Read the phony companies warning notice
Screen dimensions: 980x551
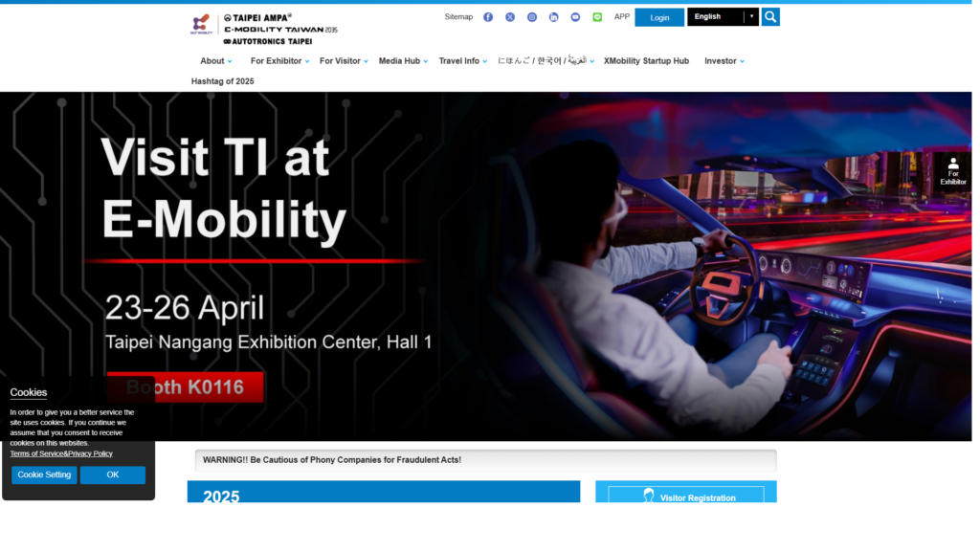tap(485, 460)
